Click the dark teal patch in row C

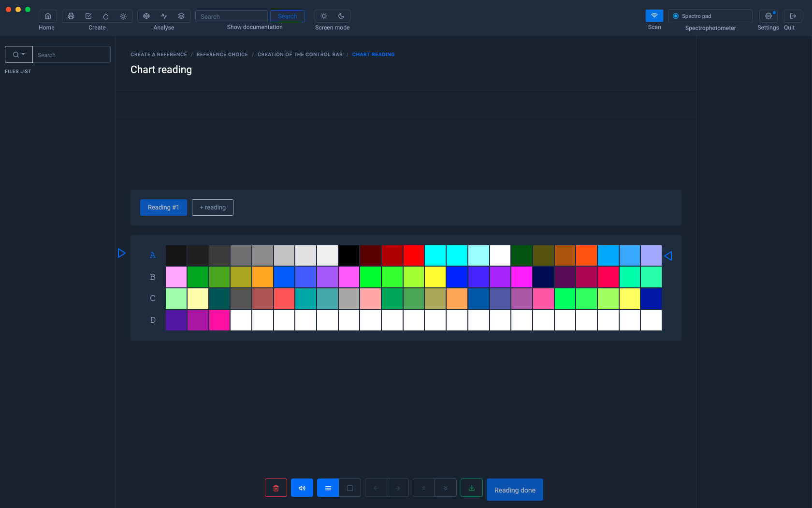[x=219, y=299]
